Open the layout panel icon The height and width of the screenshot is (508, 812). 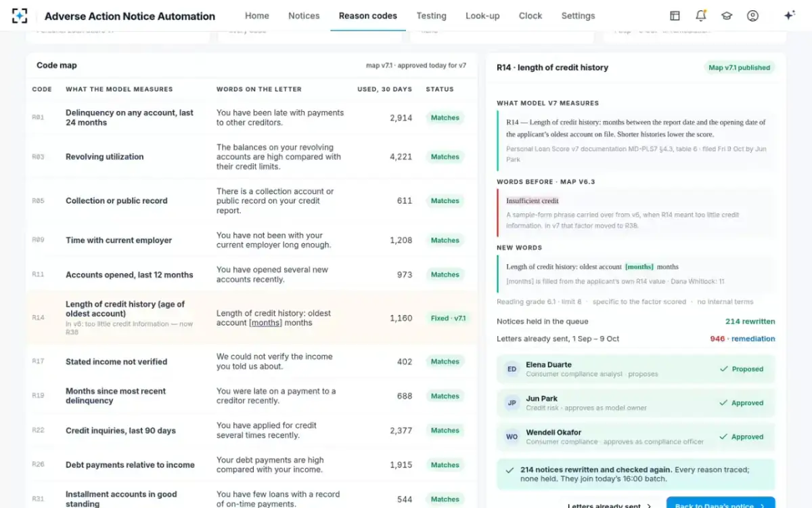[x=675, y=16]
